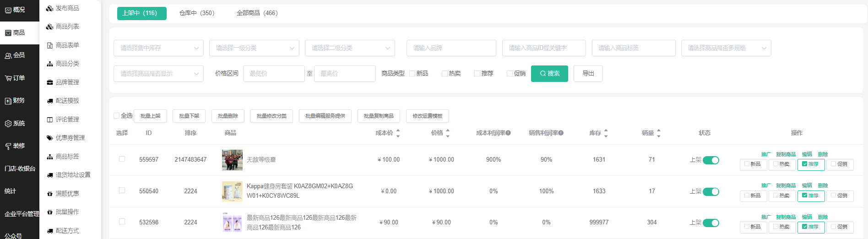
Task: Open 系统 gear icon in left navigation
Action: pos(8,124)
